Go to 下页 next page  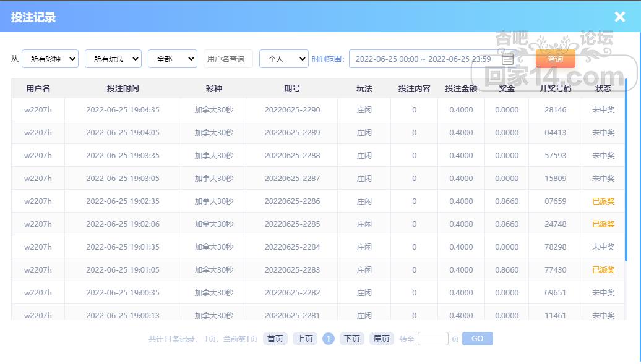click(351, 339)
